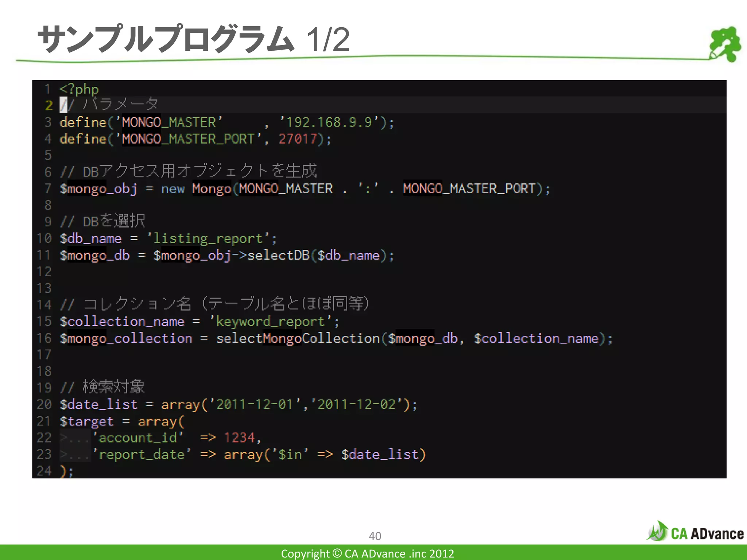
Task: Click the slide title サンプルプログラム 1/2
Action: (x=193, y=39)
